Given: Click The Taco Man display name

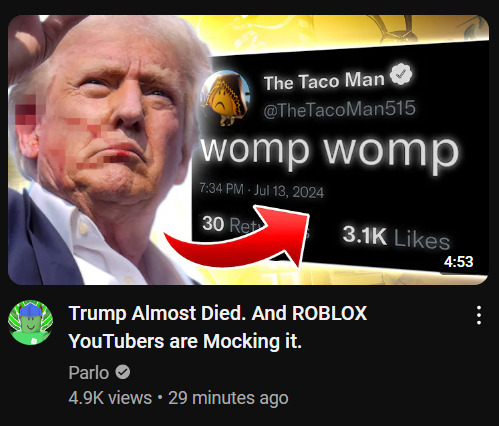Looking at the screenshot, I should (x=324, y=81).
